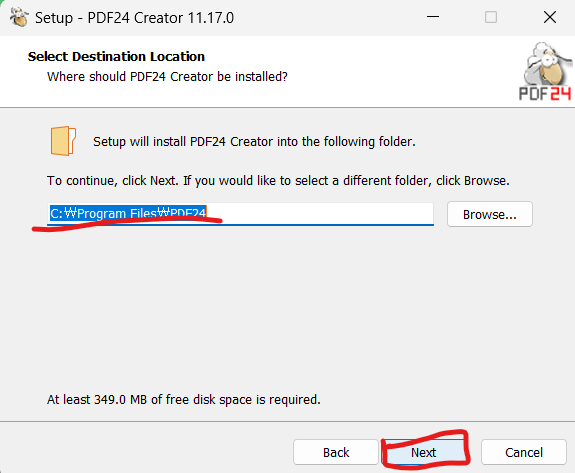This screenshot has height=473, width=575.
Task: Click the disabled maximize button
Action: tap(491, 17)
